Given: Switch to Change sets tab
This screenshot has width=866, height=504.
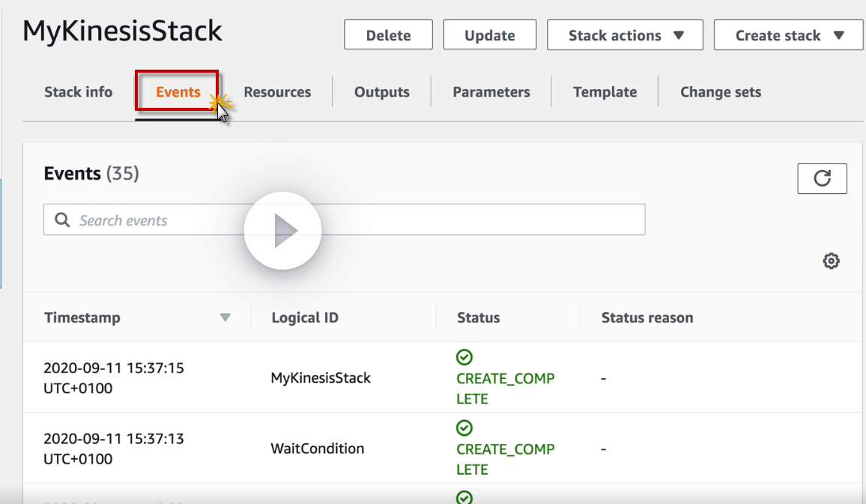Looking at the screenshot, I should 720,92.
